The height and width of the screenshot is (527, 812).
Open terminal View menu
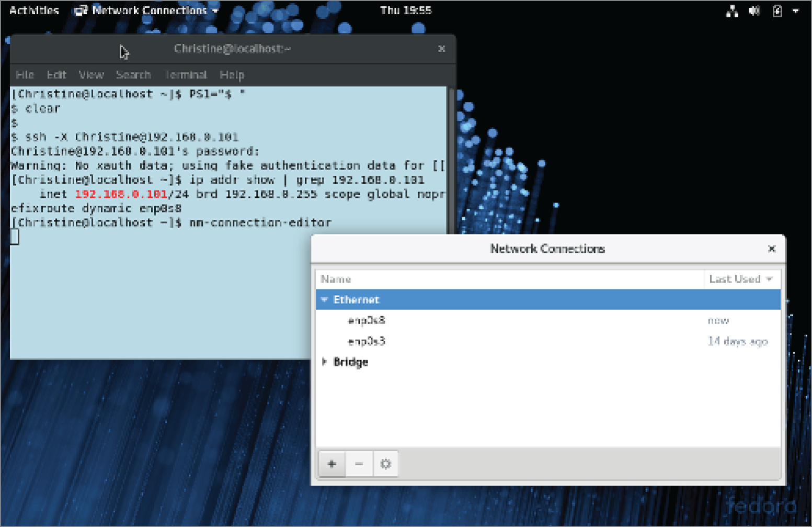click(x=91, y=75)
